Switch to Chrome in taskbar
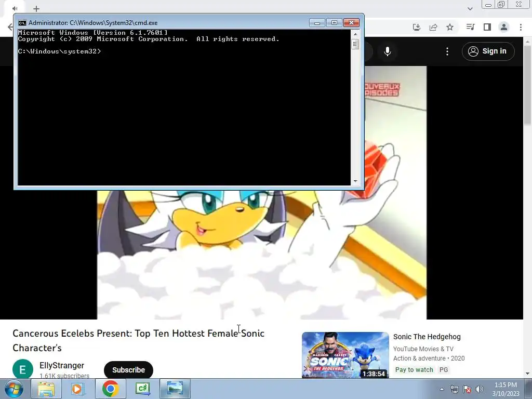 tap(110, 389)
